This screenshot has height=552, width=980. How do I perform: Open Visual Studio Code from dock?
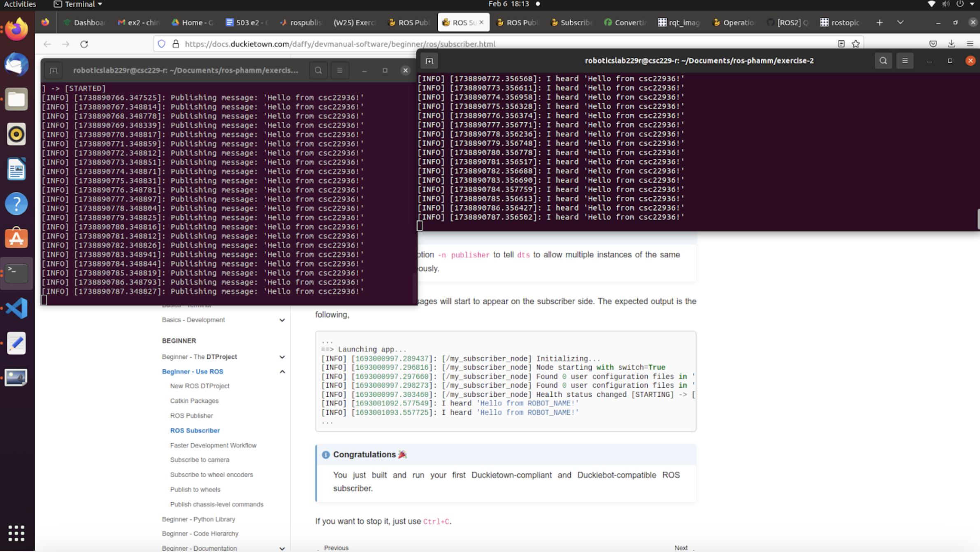(16, 308)
